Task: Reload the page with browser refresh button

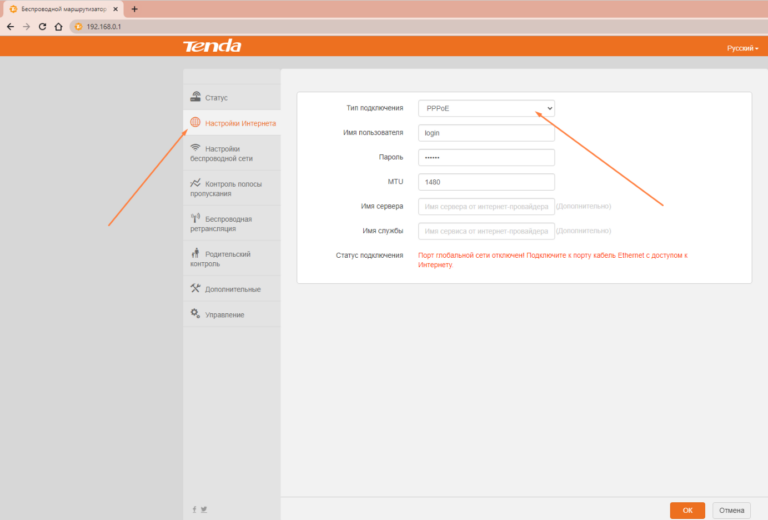Action: pyautogui.click(x=42, y=26)
